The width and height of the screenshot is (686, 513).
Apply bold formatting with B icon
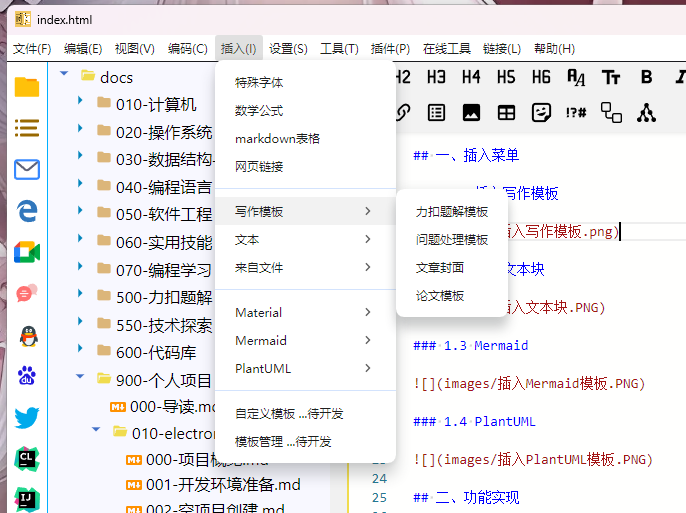coord(646,77)
